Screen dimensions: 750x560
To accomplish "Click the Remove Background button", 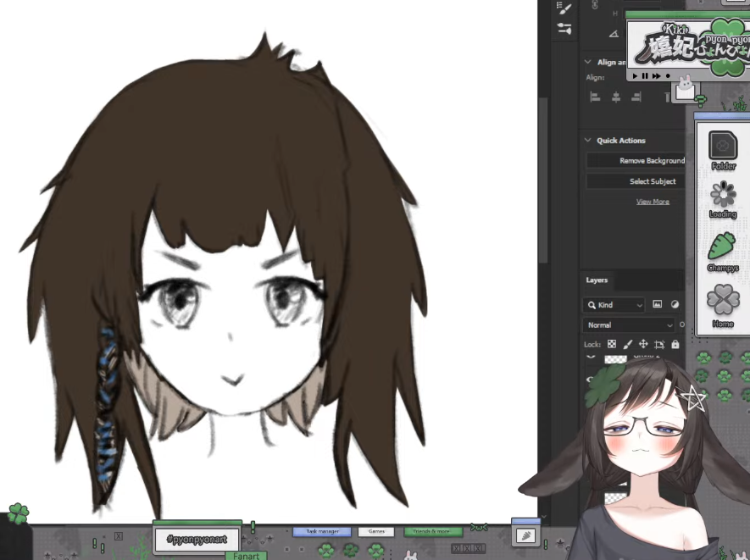I will click(636, 161).
